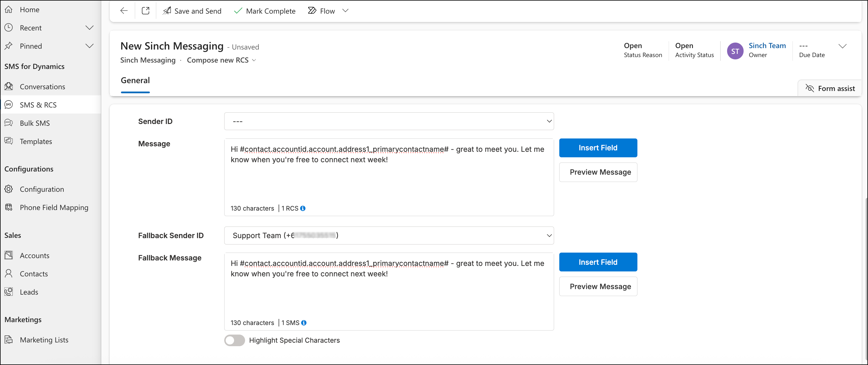868x365 pixels.
Task: Open Bulk SMS page
Action: tap(35, 123)
